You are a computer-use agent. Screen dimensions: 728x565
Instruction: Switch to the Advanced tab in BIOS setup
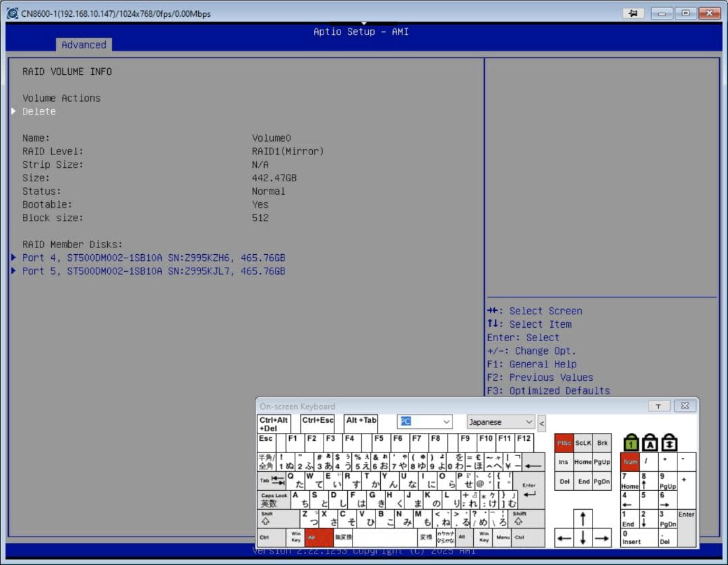click(x=84, y=44)
